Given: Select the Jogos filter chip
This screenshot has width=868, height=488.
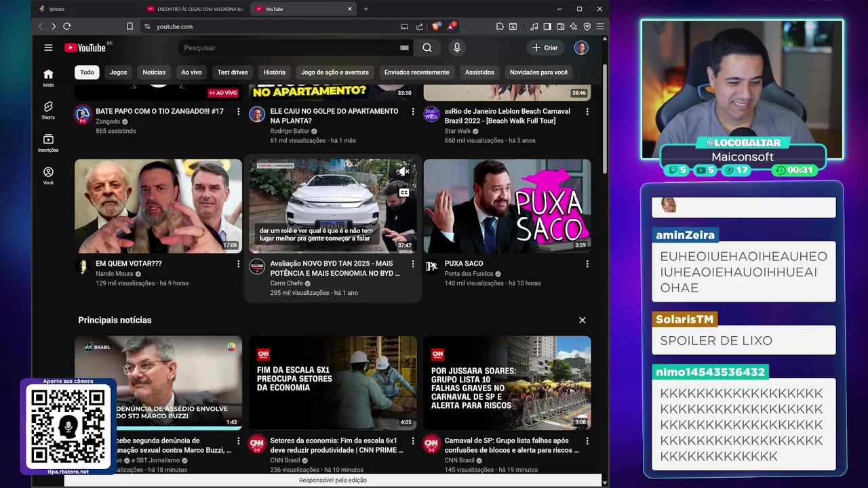Looking at the screenshot, I should point(119,72).
